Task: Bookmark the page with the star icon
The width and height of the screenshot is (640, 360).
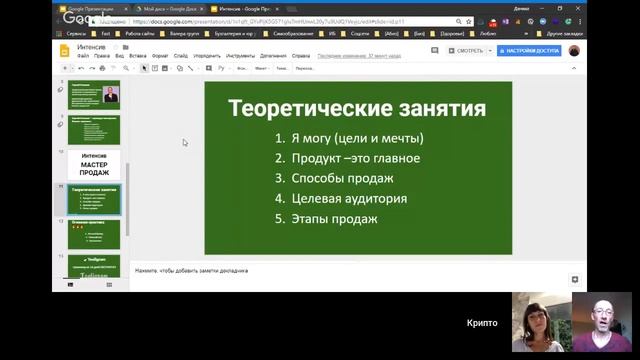Action: 469,22
